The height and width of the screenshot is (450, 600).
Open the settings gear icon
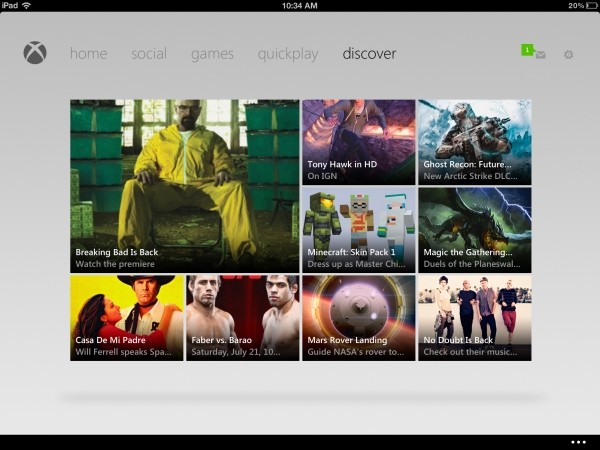569,55
